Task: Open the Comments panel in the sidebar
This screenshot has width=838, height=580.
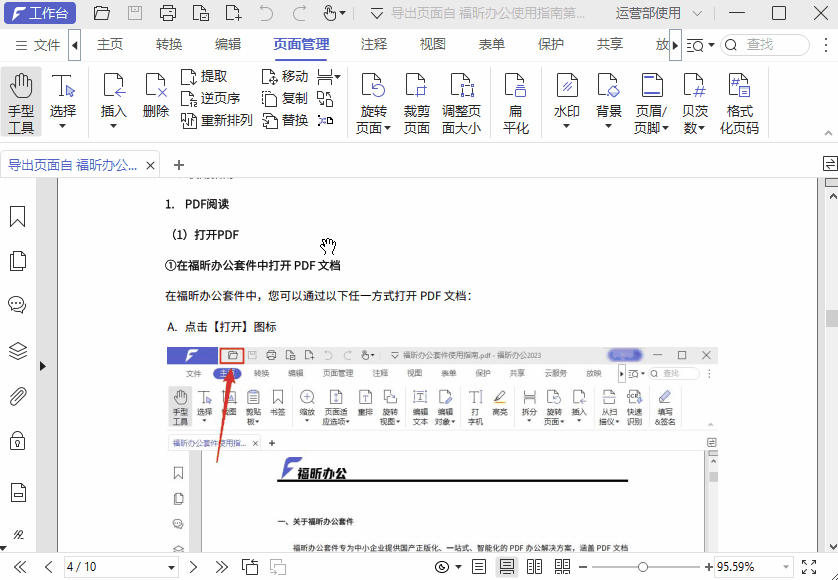Action: point(17,305)
